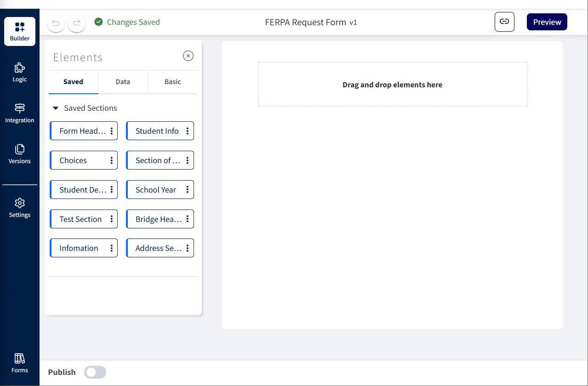Screen dimensions: 588x386
Task: View the Versions panel
Action: pyautogui.click(x=19, y=153)
